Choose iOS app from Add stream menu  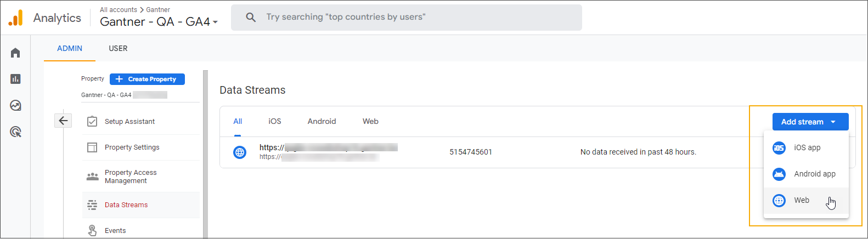pos(806,148)
